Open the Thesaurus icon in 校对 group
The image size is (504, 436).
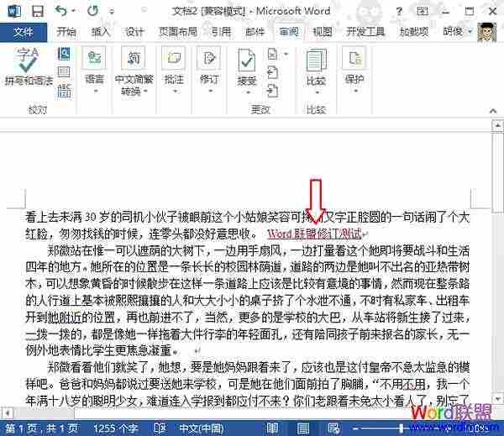coord(64,72)
